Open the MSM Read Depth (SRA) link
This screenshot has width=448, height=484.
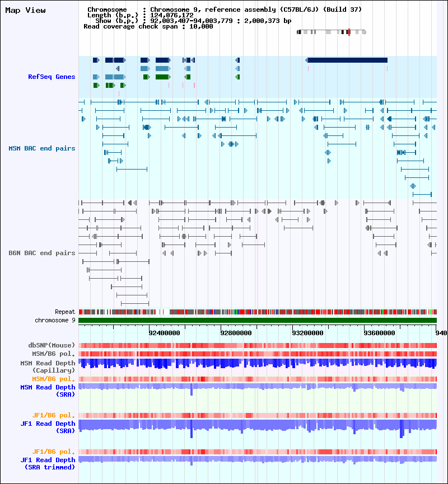pos(48,391)
